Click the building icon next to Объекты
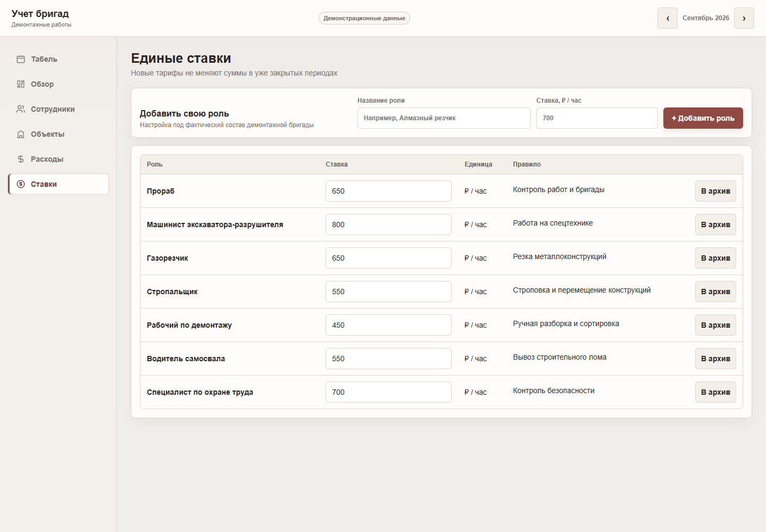 pyautogui.click(x=21, y=134)
